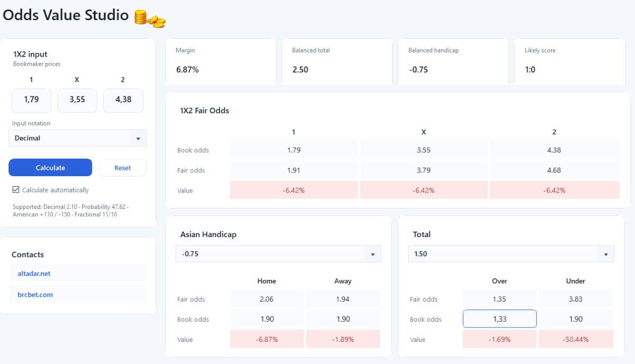Image resolution: width=635 pixels, height=364 pixels.
Task: Click the Balanced total 2.50 card
Action: [337, 61]
